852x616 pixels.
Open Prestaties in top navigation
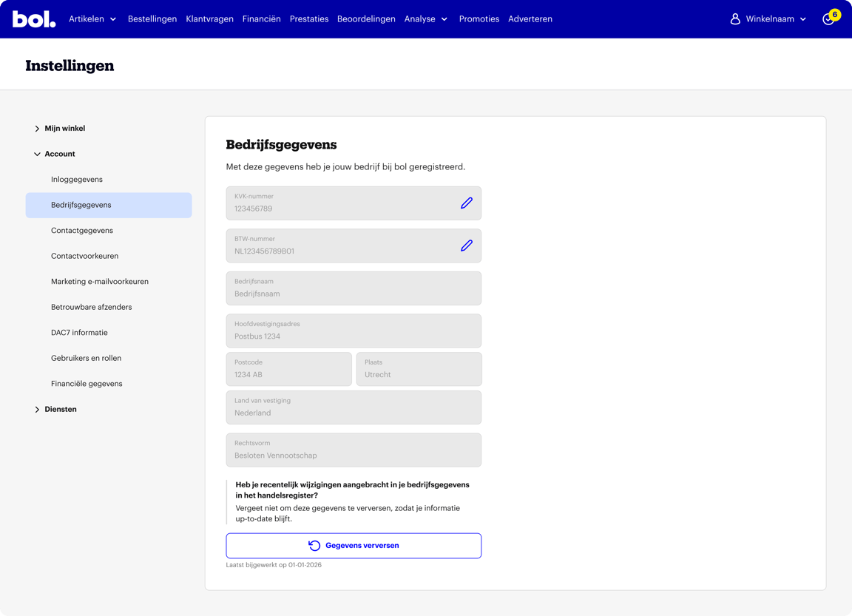tap(309, 19)
